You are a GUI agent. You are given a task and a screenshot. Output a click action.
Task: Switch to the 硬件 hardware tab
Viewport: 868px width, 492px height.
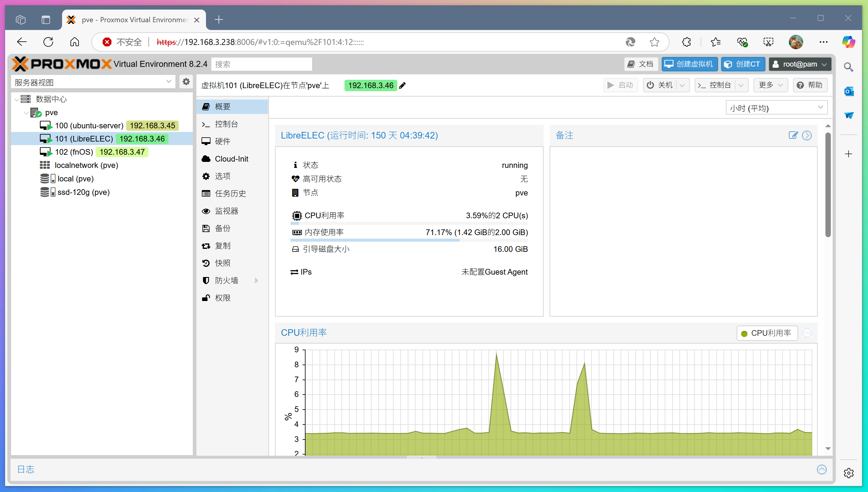tap(223, 141)
